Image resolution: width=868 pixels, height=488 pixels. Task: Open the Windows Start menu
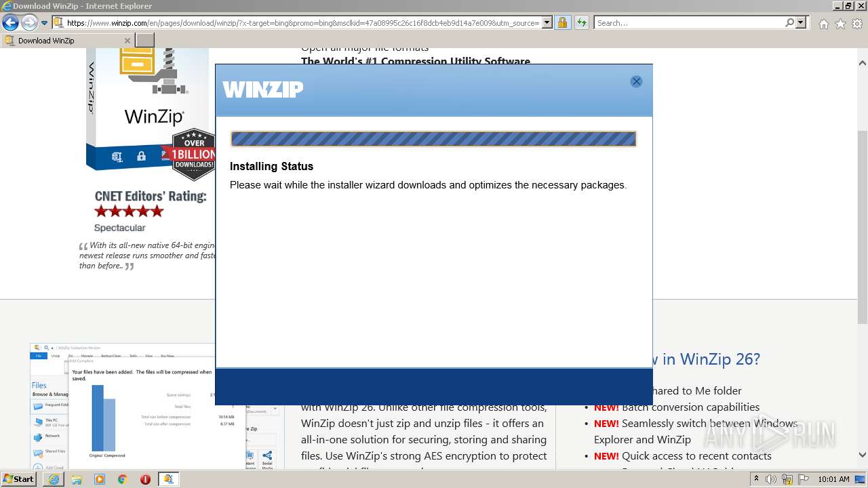pos(19,479)
